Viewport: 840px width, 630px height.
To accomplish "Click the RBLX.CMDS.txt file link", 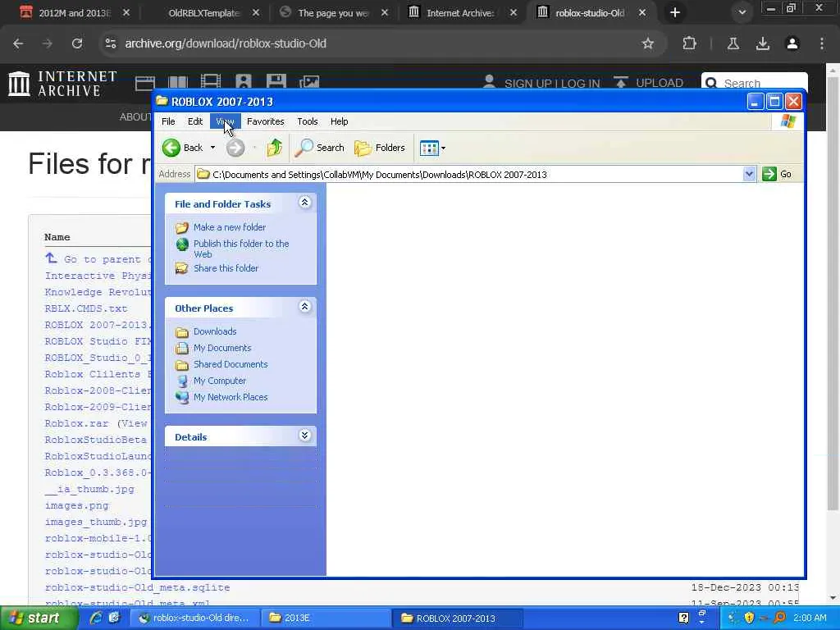I will (x=86, y=308).
